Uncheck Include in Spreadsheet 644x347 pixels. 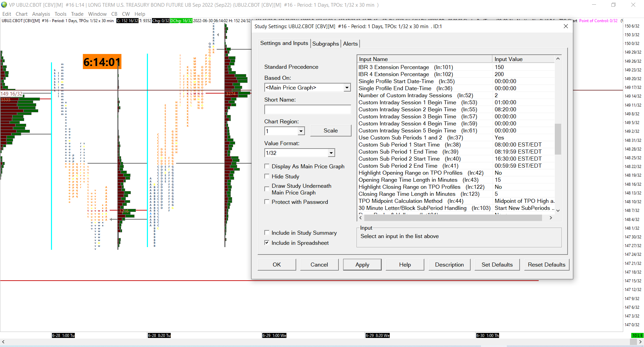tap(267, 243)
